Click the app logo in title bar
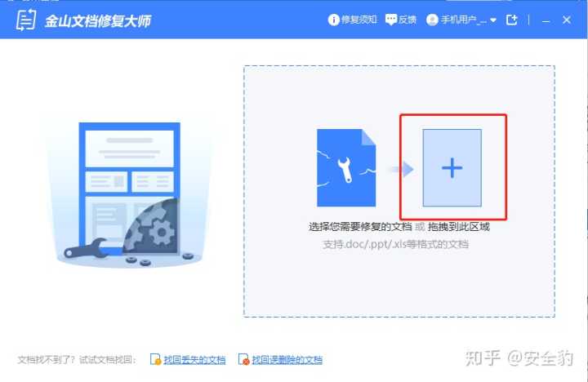 [26, 20]
